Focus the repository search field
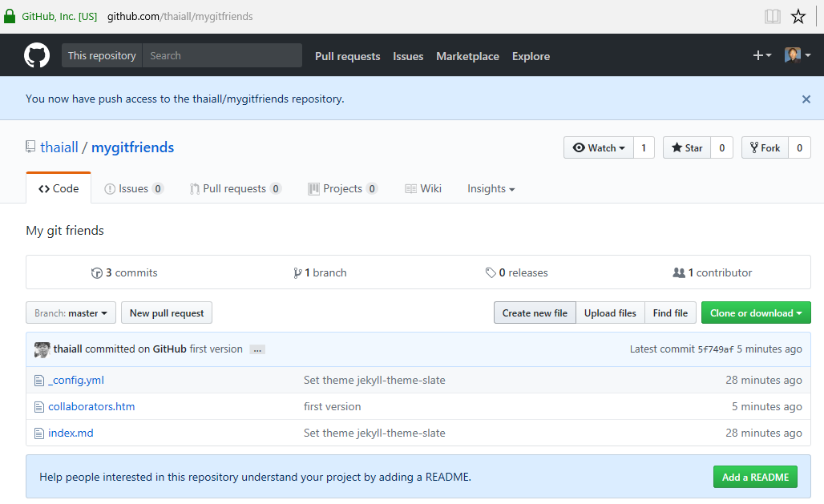The image size is (824, 504). click(x=222, y=55)
